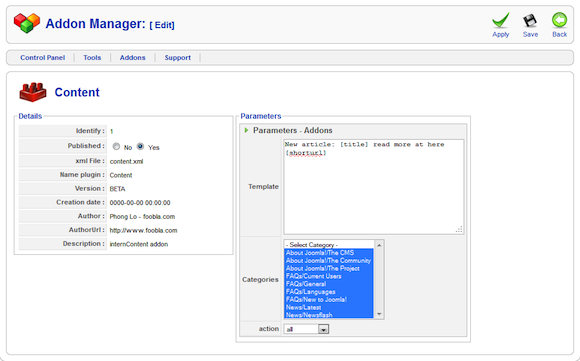Viewport: 580px width, 361px height.
Task: Select the No radio button for Published
Action: click(116, 146)
